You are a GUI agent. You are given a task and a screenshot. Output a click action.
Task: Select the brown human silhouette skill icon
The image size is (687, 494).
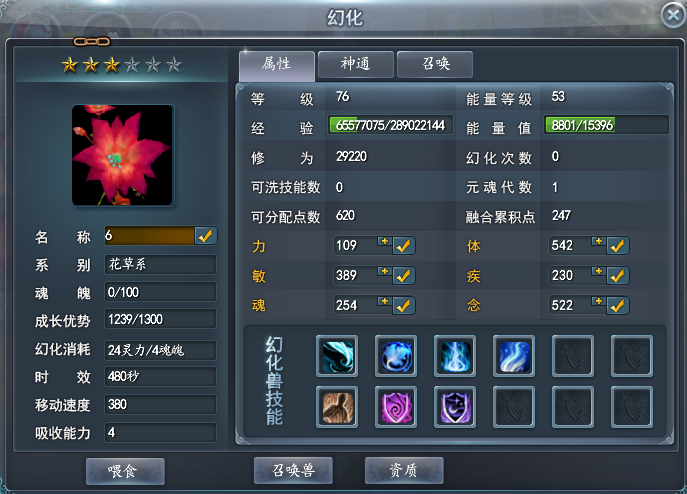point(337,407)
